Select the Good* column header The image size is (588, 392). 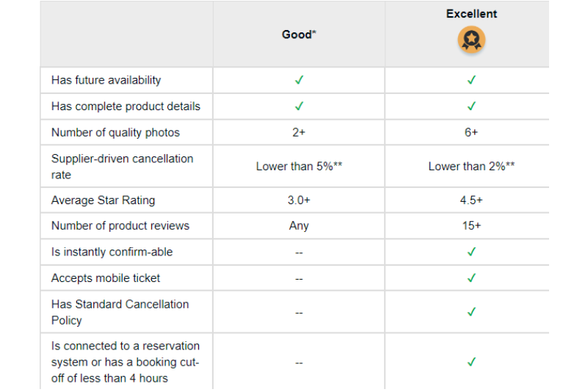coord(299,35)
